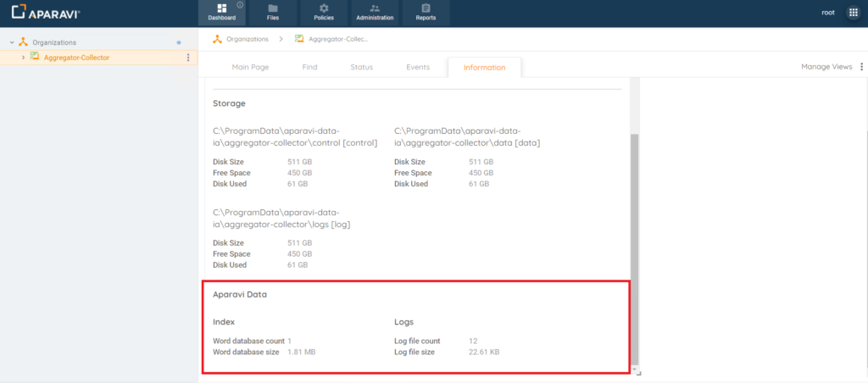Switch to the Events tab
This screenshot has width=868, height=383.
click(417, 67)
